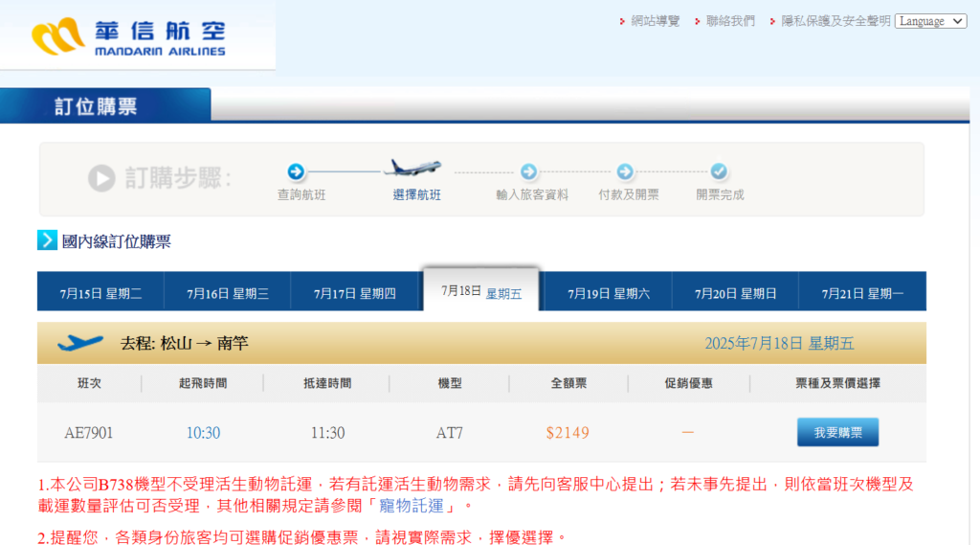
Task: Select the 7月17日 星期四 date tab
Action: tap(354, 293)
